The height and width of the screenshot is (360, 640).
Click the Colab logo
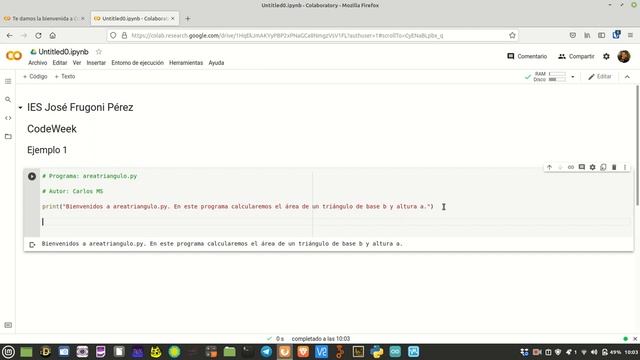[x=13, y=56]
